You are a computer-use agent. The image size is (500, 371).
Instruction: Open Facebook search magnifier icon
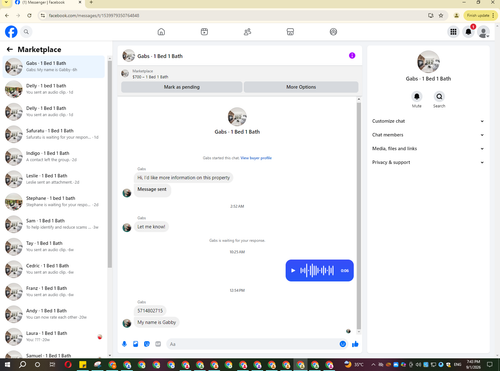click(26, 32)
